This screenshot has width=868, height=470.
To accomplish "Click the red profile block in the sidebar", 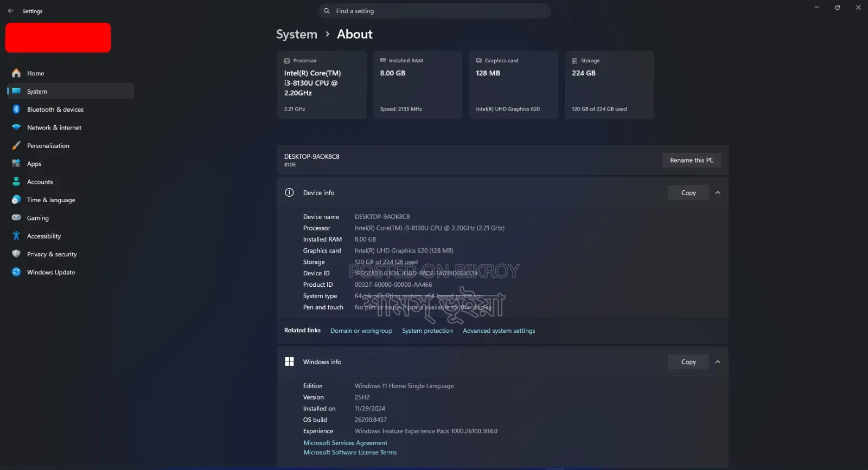I will click(x=58, y=37).
